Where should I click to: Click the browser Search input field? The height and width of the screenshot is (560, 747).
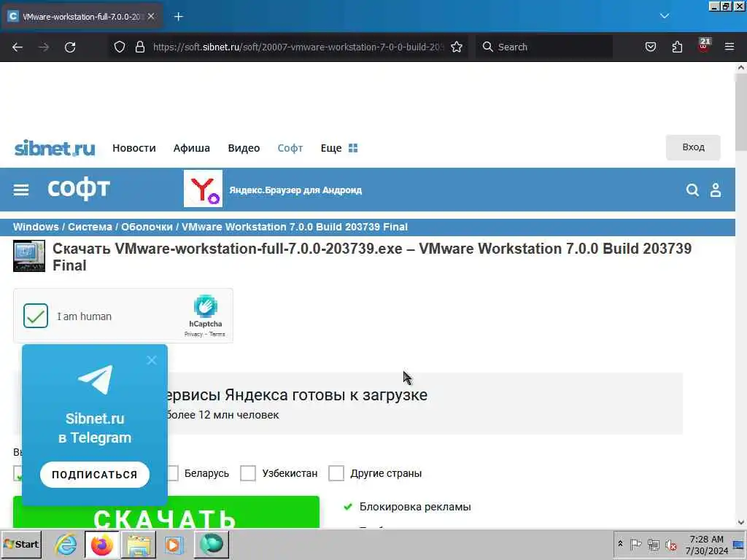(544, 47)
